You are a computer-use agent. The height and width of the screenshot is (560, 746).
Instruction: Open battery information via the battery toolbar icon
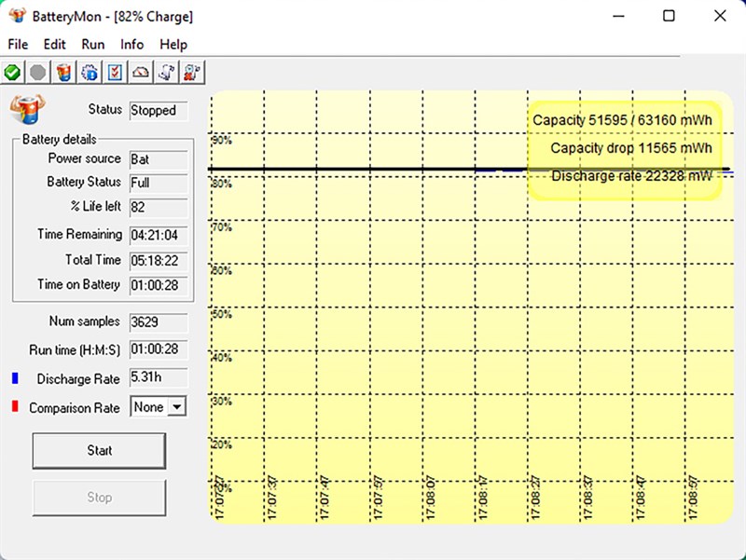63,72
